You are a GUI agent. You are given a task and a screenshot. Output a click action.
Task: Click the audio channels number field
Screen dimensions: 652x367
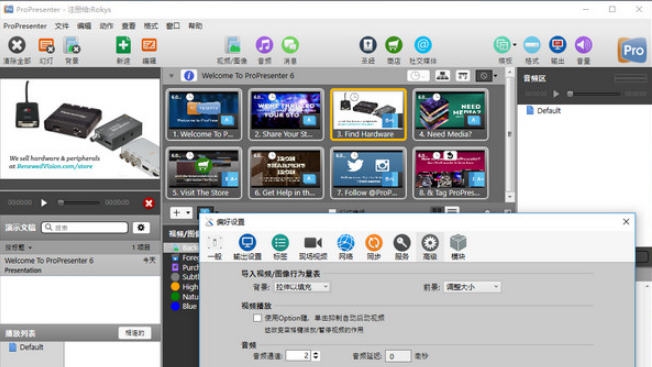point(298,356)
